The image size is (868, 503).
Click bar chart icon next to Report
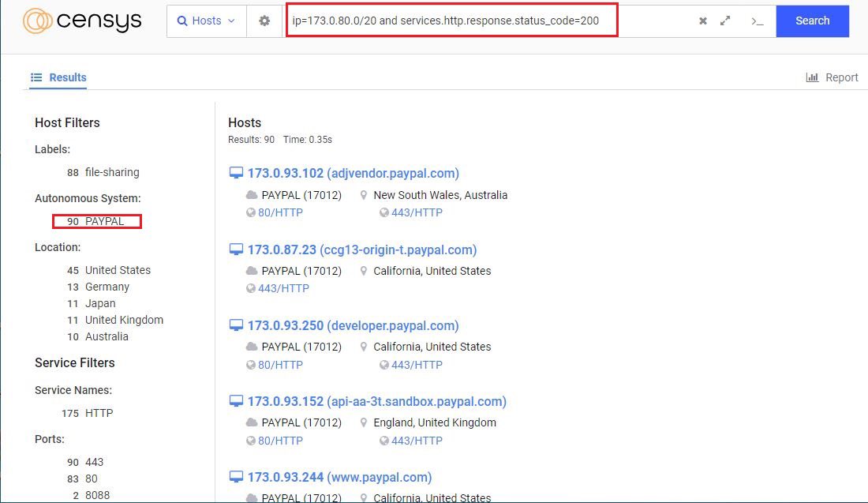tap(812, 77)
